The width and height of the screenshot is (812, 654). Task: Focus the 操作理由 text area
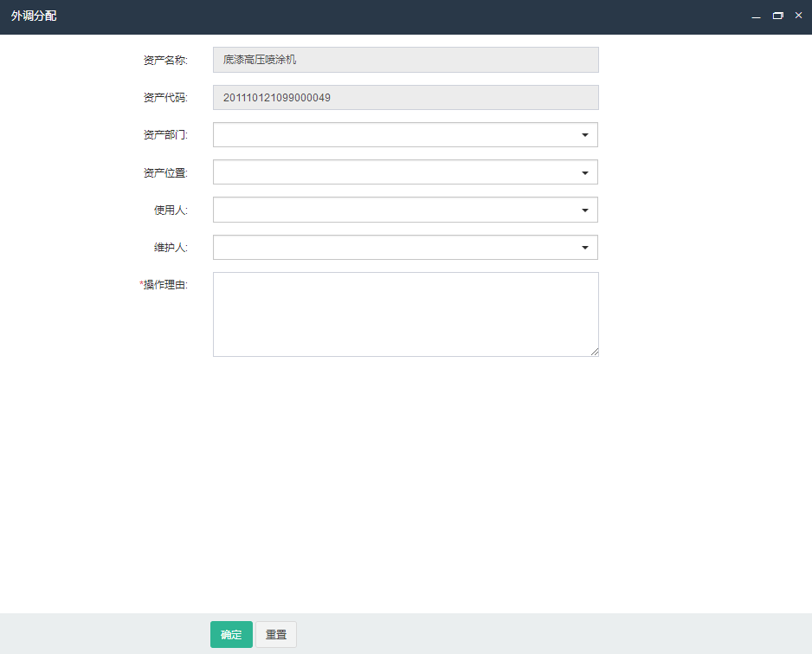[405, 314]
